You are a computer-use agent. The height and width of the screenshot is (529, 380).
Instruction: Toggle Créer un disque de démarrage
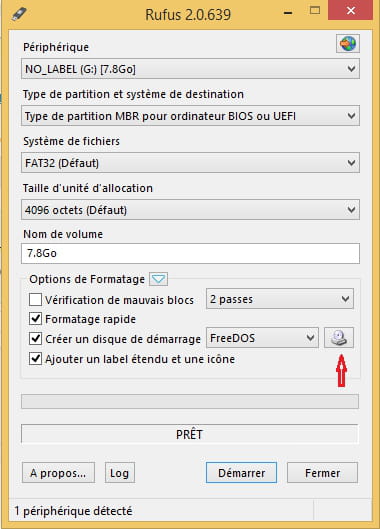click(35, 339)
